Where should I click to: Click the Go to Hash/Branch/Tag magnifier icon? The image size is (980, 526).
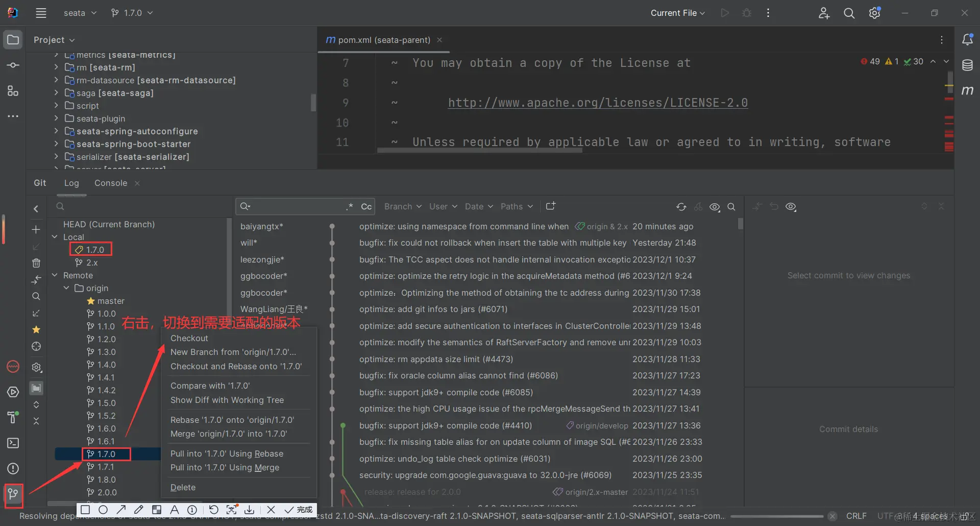[x=731, y=207]
